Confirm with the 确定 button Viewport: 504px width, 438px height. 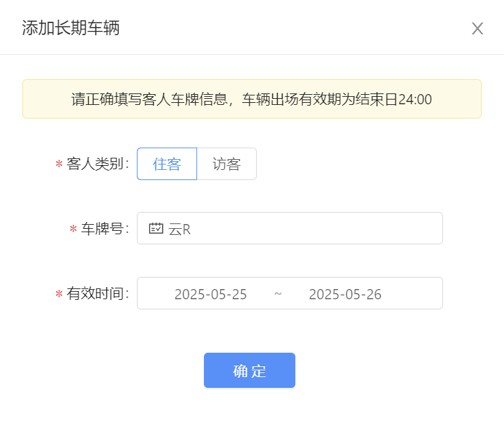point(249,370)
